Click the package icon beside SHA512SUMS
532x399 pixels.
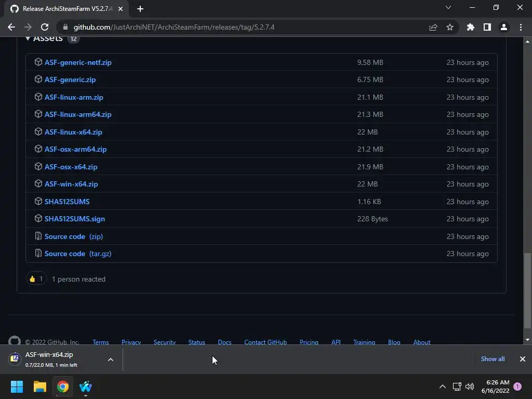coord(38,201)
